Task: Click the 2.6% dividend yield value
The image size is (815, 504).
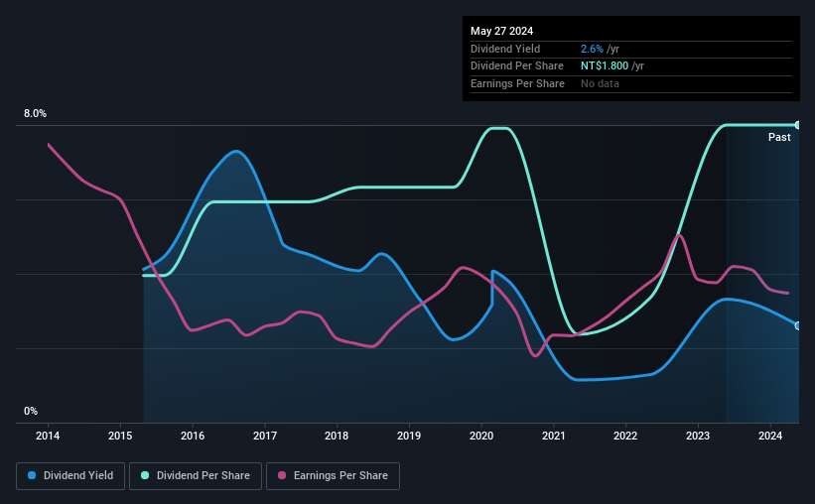Action: (x=592, y=49)
